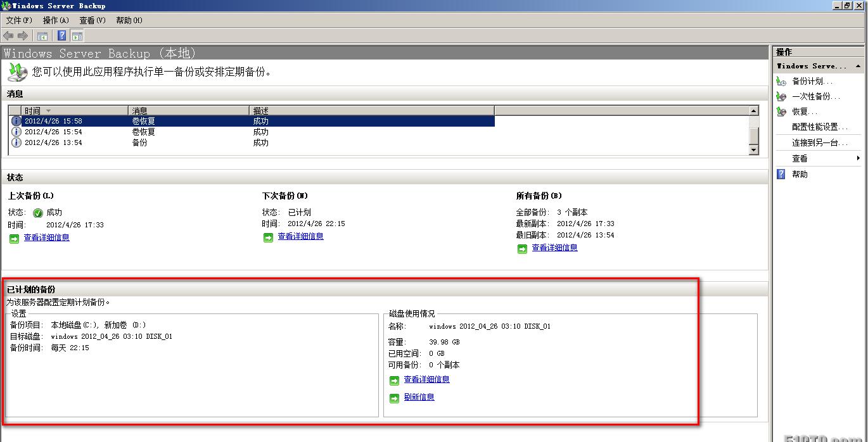Select 恢复... in actions pane
Screen dimensions: 868x442
[x=805, y=111]
